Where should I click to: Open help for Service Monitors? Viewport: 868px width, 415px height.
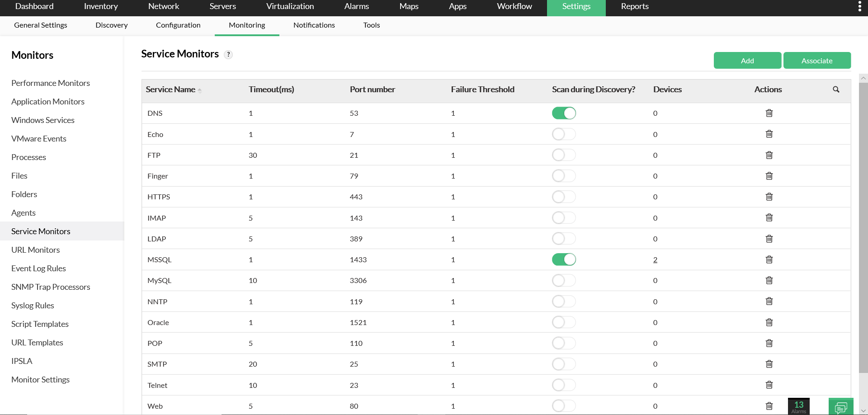point(229,54)
